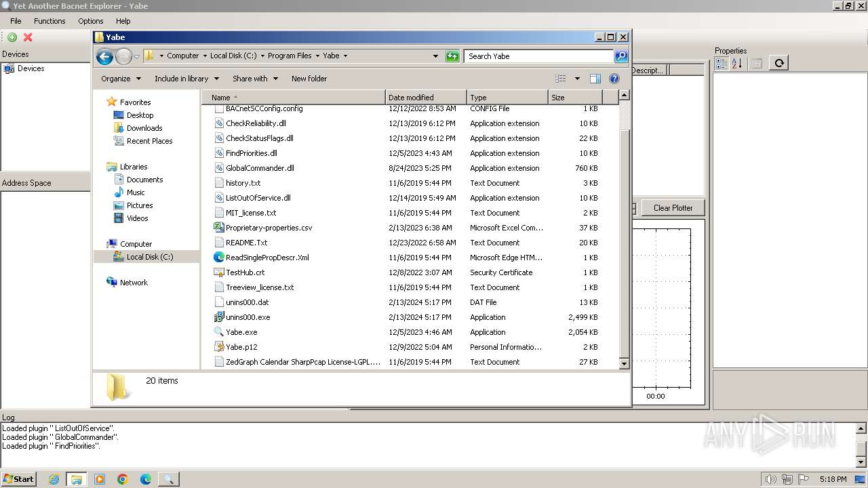Click in the Search Yabe field
This screenshot has width=868, height=488.
pos(539,56)
